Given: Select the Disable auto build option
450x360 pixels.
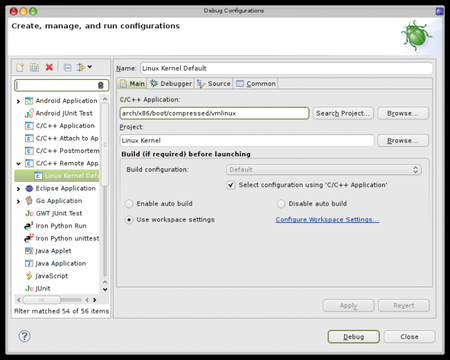Looking at the screenshot, I should coord(281,204).
